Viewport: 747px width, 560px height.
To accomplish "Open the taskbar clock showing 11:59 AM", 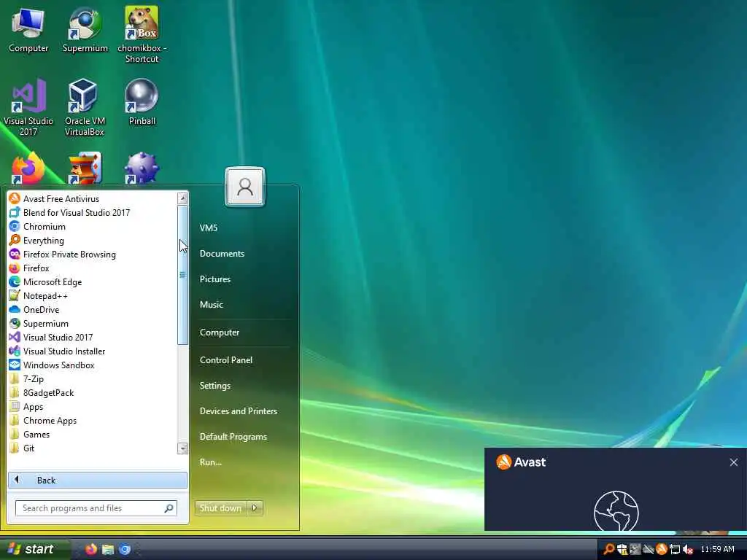I will (718, 549).
